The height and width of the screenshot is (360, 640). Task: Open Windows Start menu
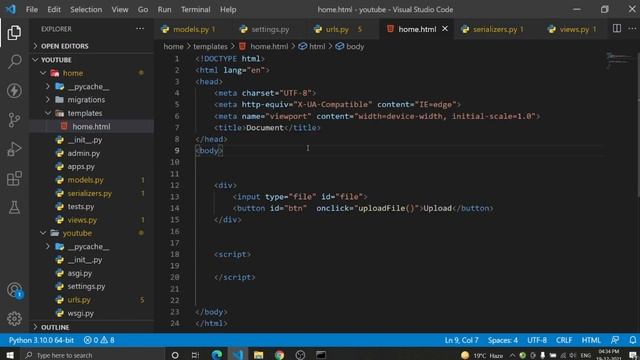coord(10,355)
